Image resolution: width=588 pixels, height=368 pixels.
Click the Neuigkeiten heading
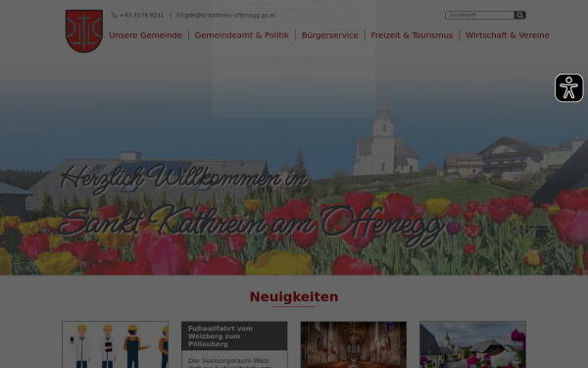pos(294,296)
